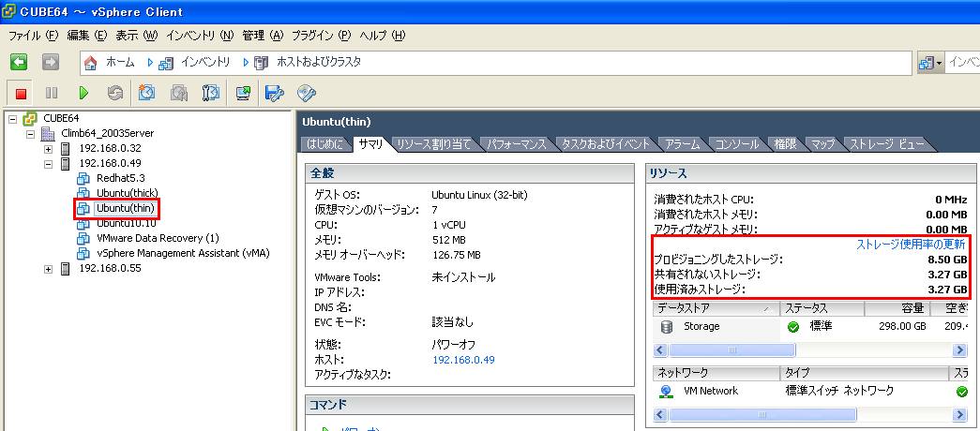Click the gray forward navigation arrow
This screenshot has height=431, width=980.
pos(51,62)
